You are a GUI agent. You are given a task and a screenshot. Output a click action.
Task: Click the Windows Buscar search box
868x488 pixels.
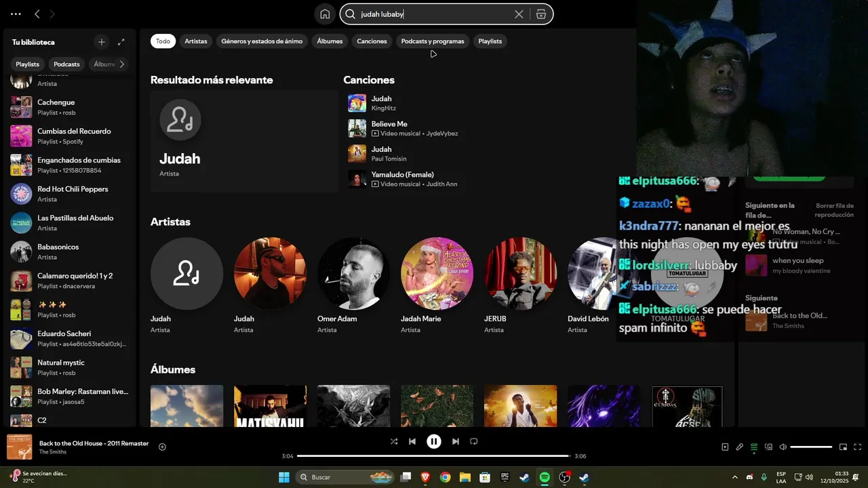click(346, 477)
